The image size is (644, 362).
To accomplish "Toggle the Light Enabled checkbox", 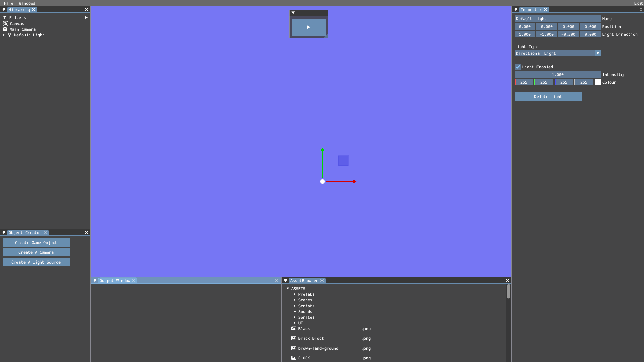I will [518, 67].
